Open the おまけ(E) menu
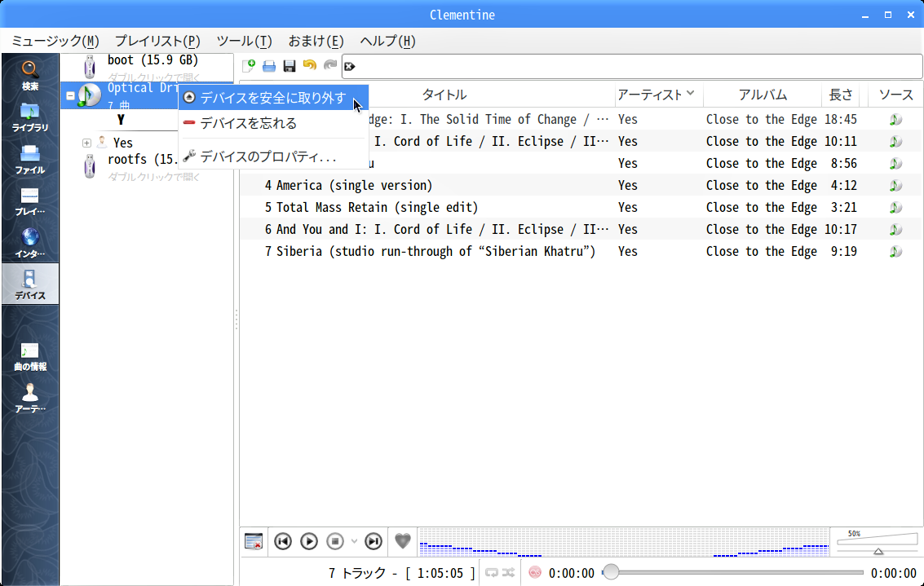The image size is (924, 586). pos(316,42)
